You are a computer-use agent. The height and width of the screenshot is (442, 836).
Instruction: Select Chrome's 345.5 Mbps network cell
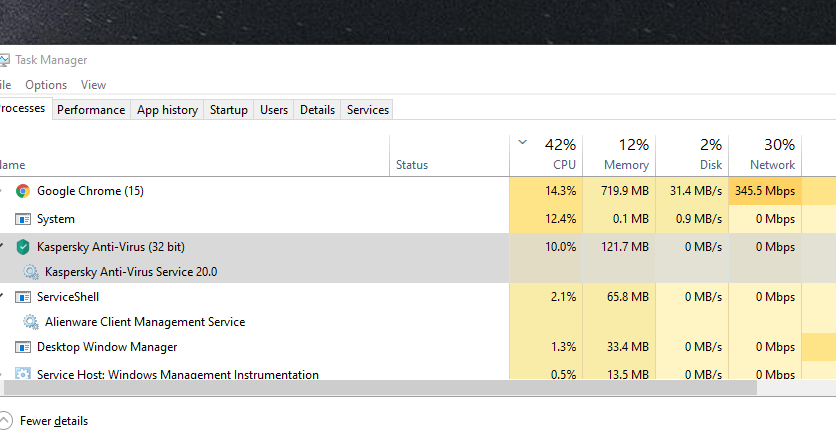click(x=765, y=191)
